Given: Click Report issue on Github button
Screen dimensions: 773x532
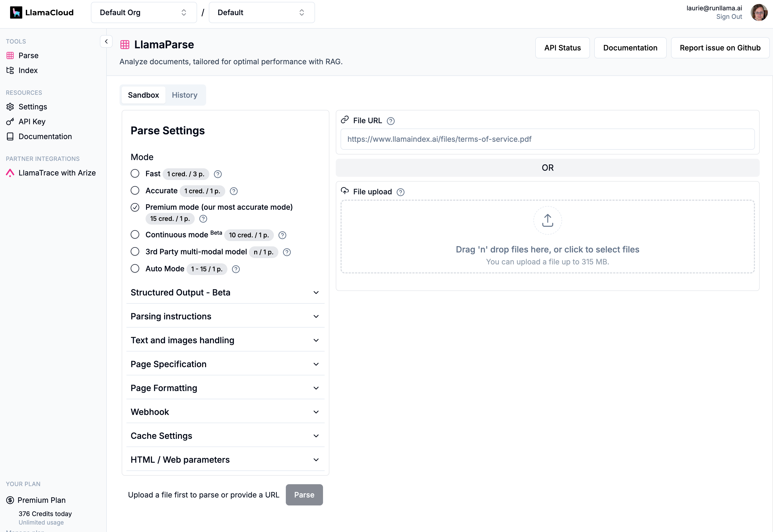Looking at the screenshot, I should 720,48.
